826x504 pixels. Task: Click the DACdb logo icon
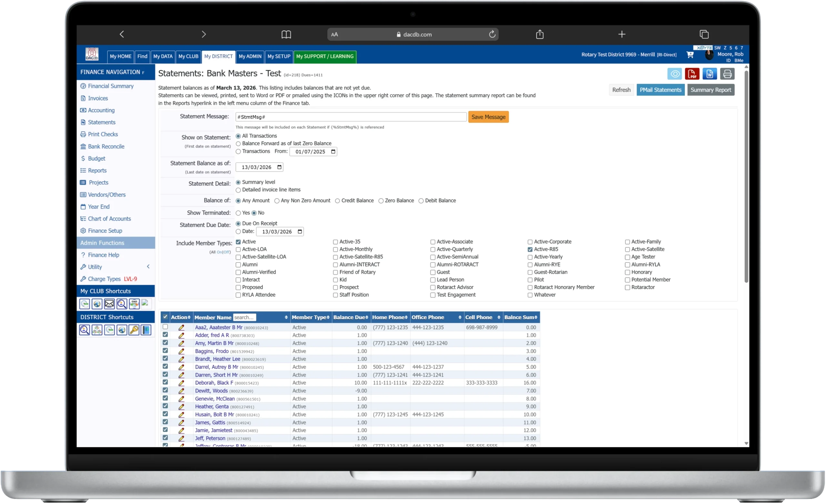[x=92, y=54]
